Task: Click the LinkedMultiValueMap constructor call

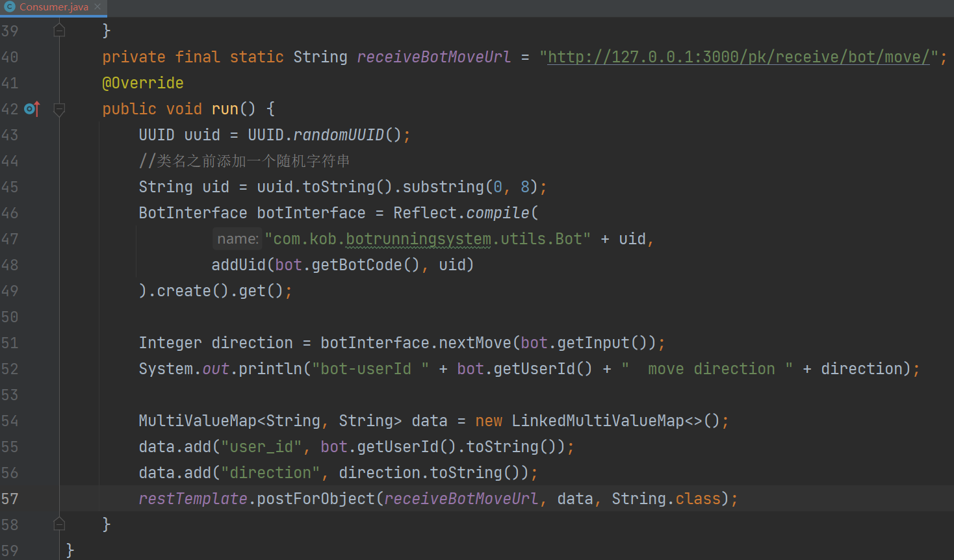Action: 598,421
